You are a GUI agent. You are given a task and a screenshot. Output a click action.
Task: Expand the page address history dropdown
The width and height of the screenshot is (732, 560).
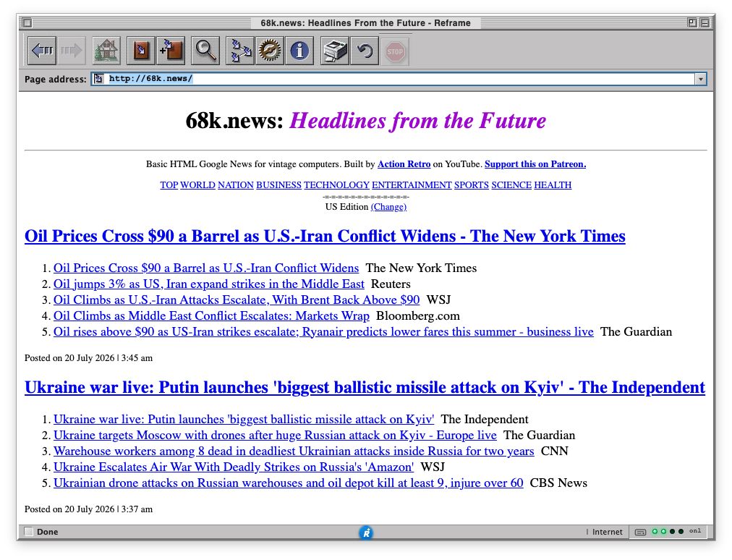tap(700, 79)
